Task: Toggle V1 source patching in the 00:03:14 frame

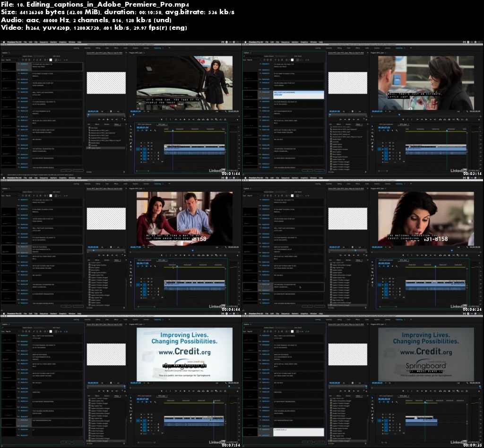Action: click(x=379, y=149)
